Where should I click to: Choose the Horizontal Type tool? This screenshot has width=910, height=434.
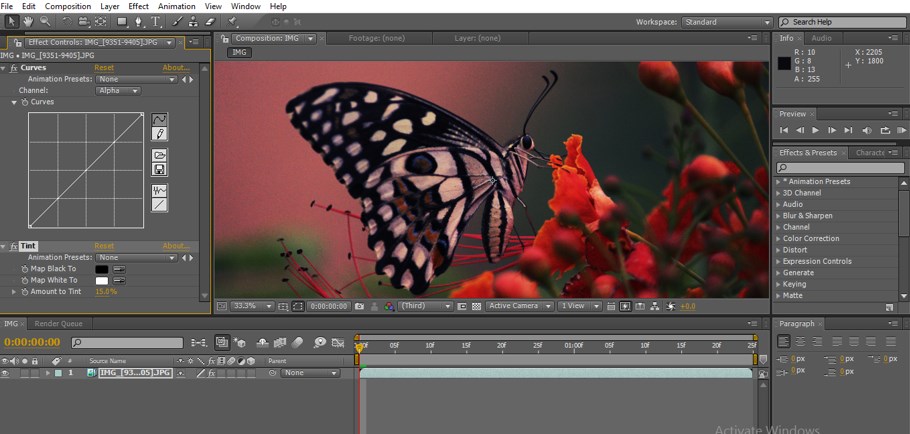(156, 21)
